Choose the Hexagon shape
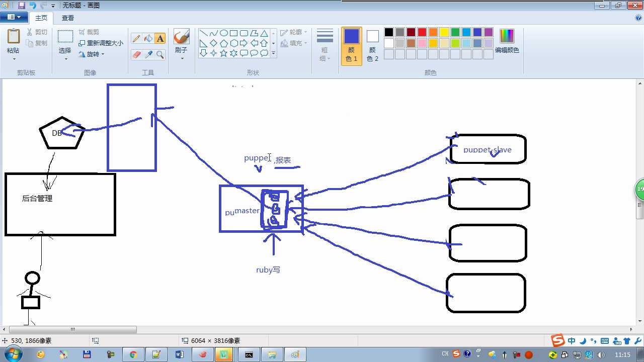 [x=233, y=43]
